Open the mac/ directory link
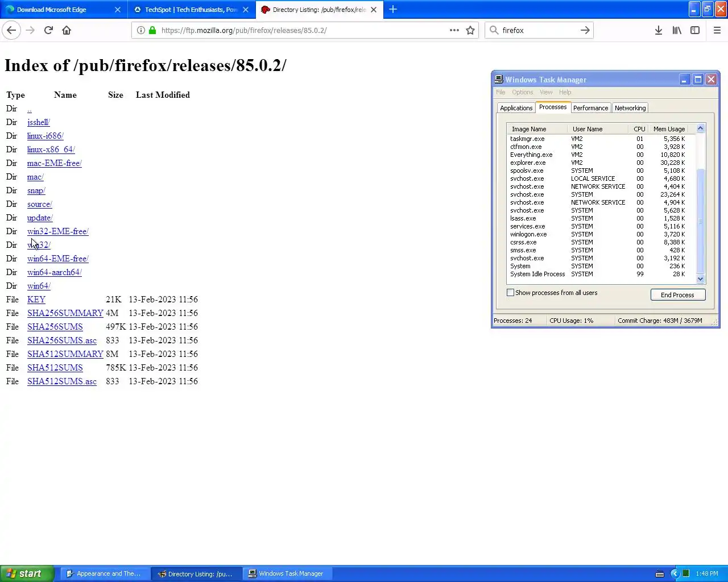 click(35, 177)
